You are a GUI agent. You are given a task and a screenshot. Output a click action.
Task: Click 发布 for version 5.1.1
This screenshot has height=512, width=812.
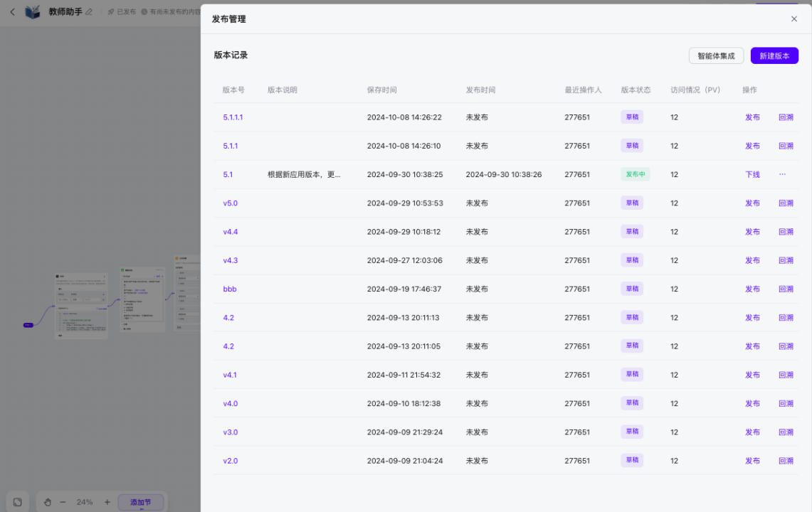point(752,146)
